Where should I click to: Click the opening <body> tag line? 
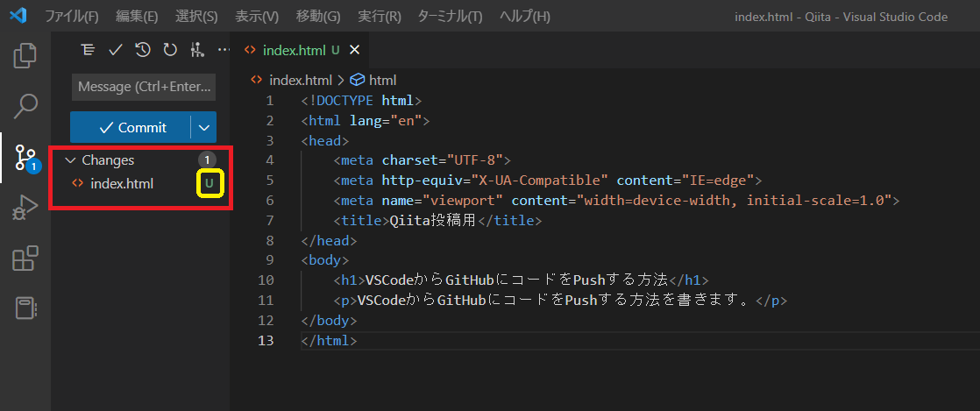click(325, 260)
